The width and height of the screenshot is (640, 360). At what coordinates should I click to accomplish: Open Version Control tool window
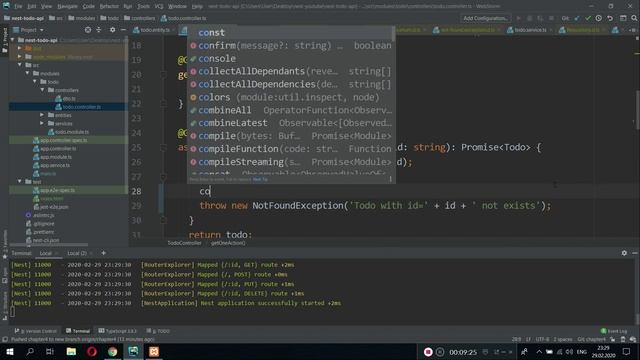[x=36, y=331]
